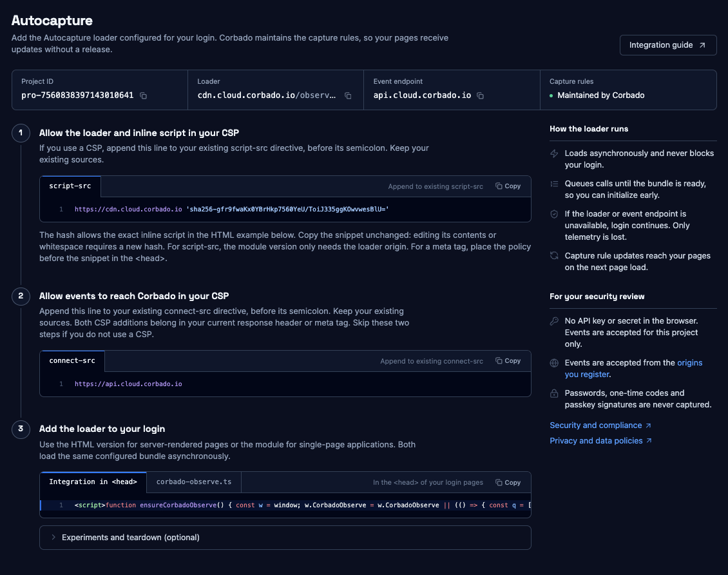Click the cdn.cloud.corbado.io loader value
The height and width of the screenshot is (575, 728).
tap(267, 95)
